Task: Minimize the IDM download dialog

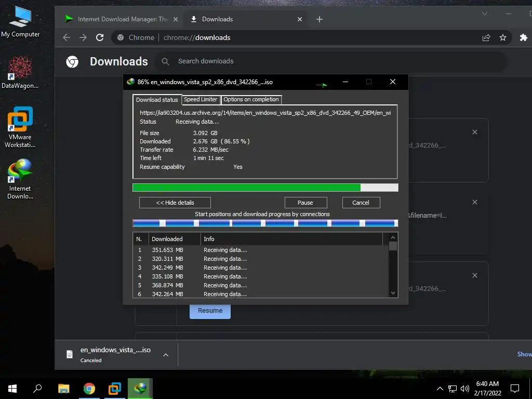Action: click(345, 82)
